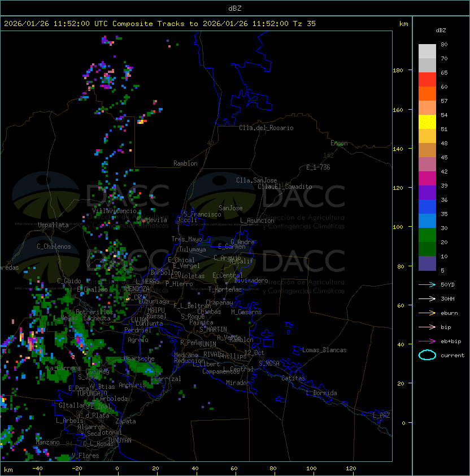
Task: Click the '120' tick on horizontal km axis
Action: point(351,469)
